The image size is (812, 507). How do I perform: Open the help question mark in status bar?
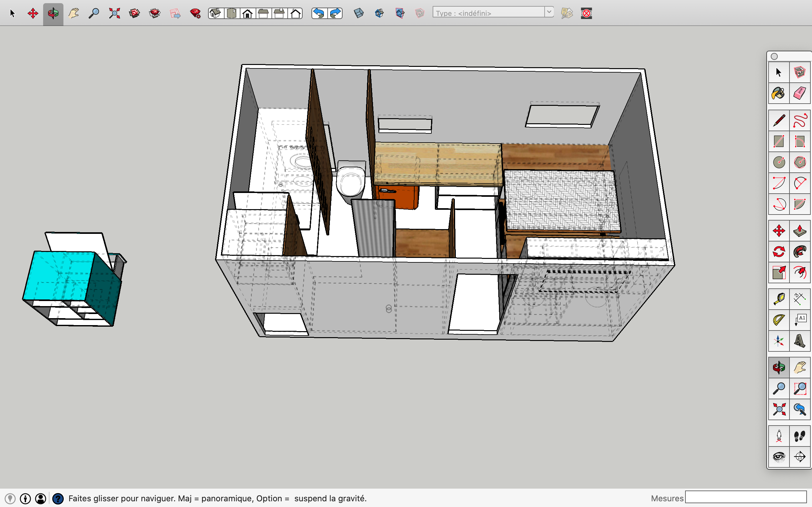(58, 499)
